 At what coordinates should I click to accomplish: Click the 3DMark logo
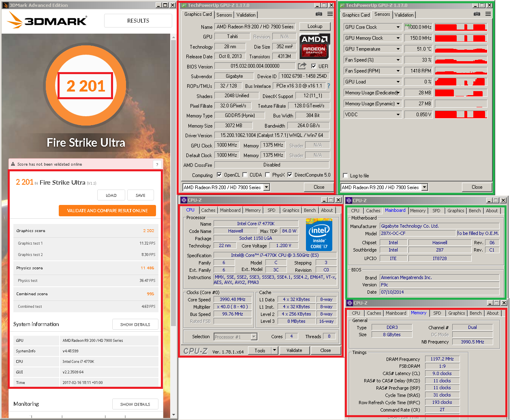click(47, 21)
